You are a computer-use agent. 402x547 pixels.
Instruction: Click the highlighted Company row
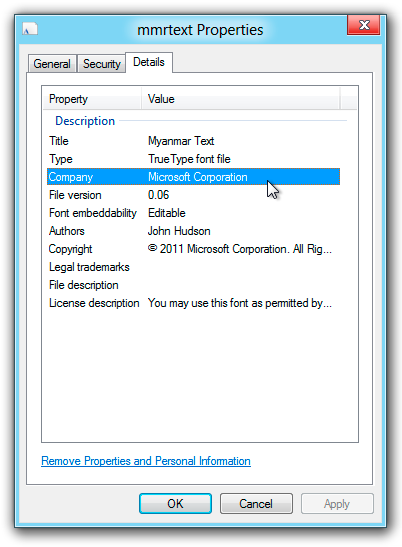[x=193, y=177]
